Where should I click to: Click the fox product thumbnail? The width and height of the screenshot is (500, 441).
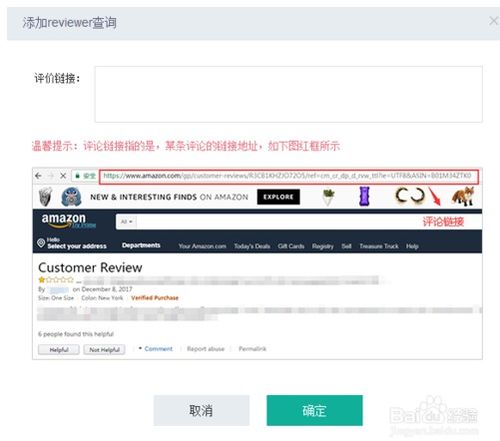pyautogui.click(x=463, y=196)
